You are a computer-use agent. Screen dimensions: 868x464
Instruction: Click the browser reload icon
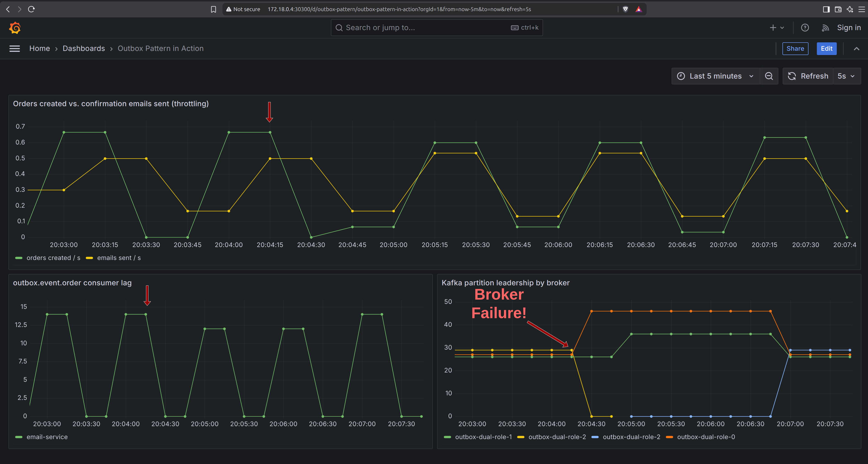(31, 9)
